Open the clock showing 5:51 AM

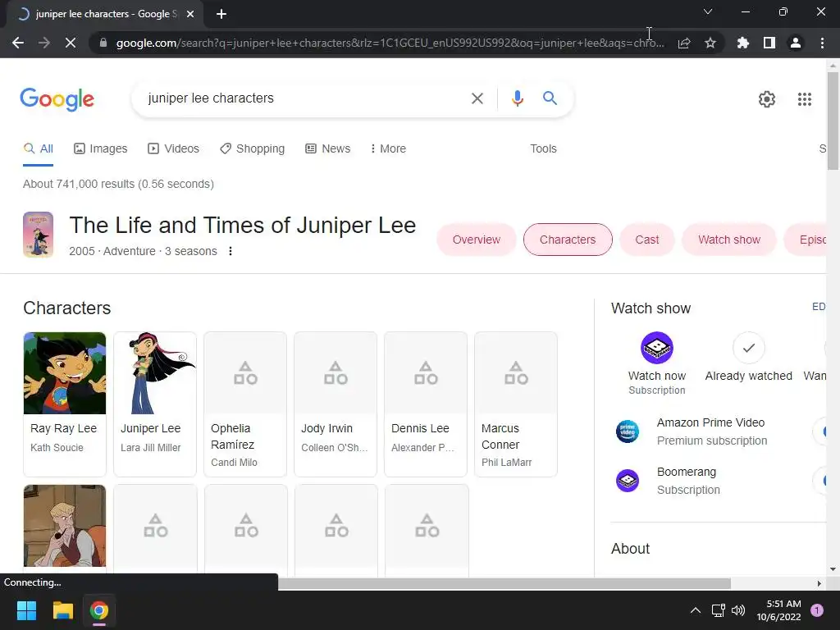[778, 610]
